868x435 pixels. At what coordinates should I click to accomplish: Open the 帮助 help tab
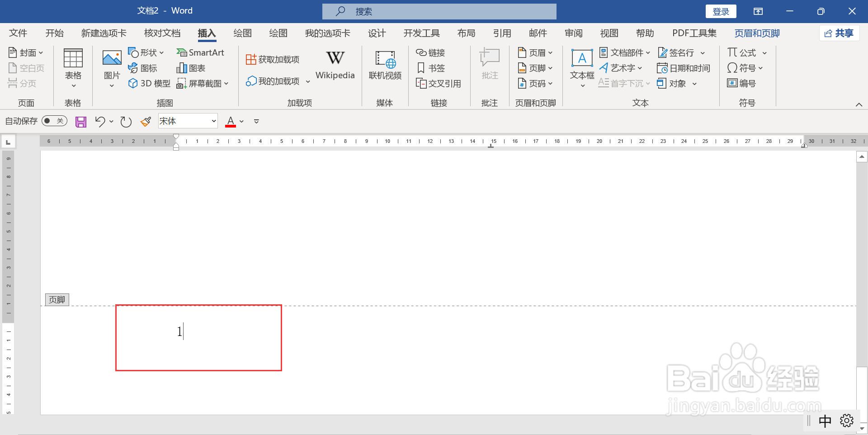pyautogui.click(x=645, y=33)
